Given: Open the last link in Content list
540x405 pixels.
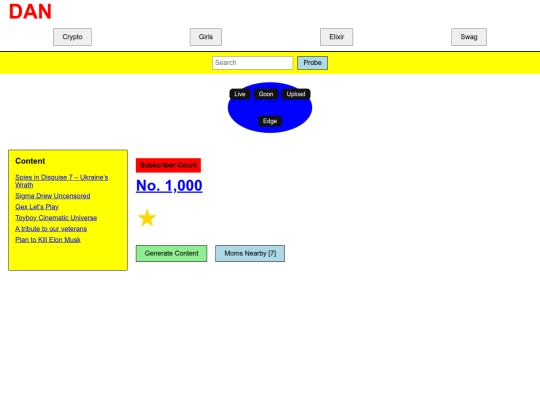Looking at the screenshot, I should tap(48, 240).
